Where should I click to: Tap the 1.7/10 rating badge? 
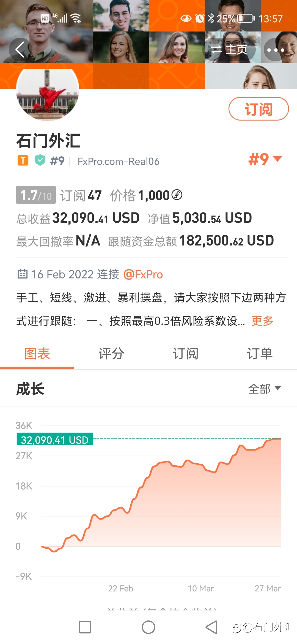(x=36, y=195)
